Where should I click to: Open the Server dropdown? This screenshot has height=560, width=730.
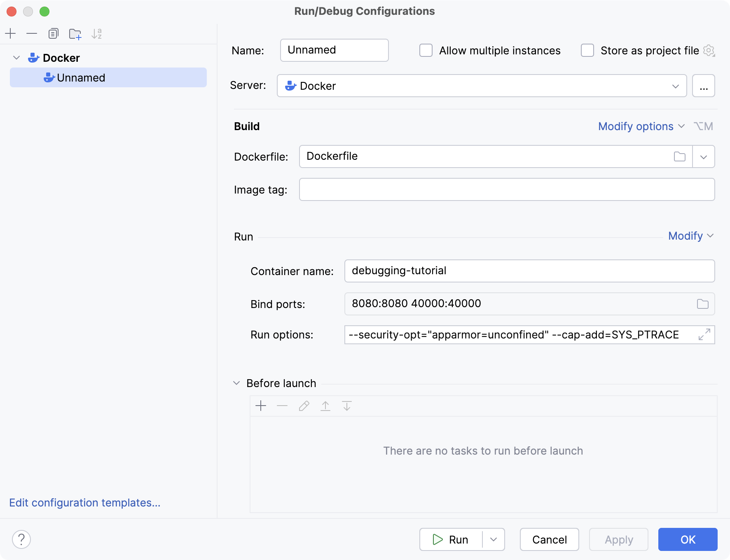tap(675, 86)
